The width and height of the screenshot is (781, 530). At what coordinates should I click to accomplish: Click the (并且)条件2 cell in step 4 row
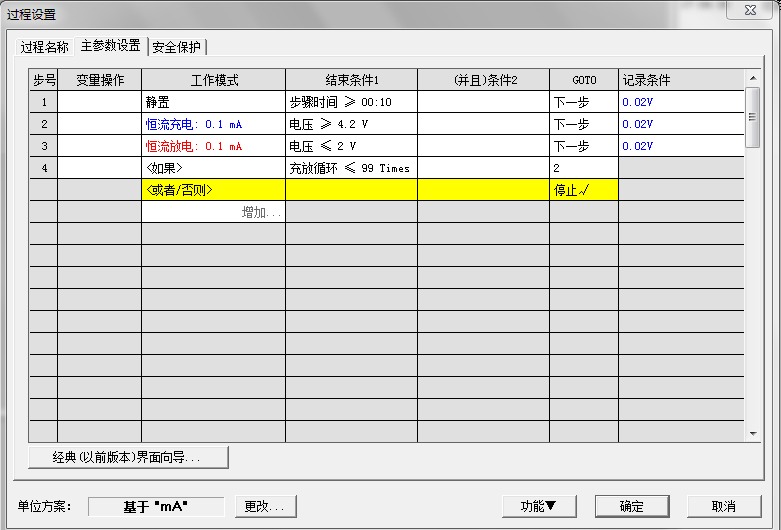click(x=484, y=167)
